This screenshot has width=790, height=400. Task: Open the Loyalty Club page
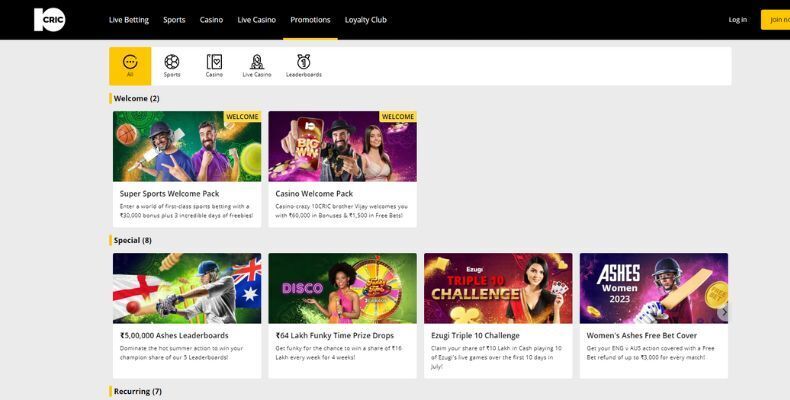point(366,20)
